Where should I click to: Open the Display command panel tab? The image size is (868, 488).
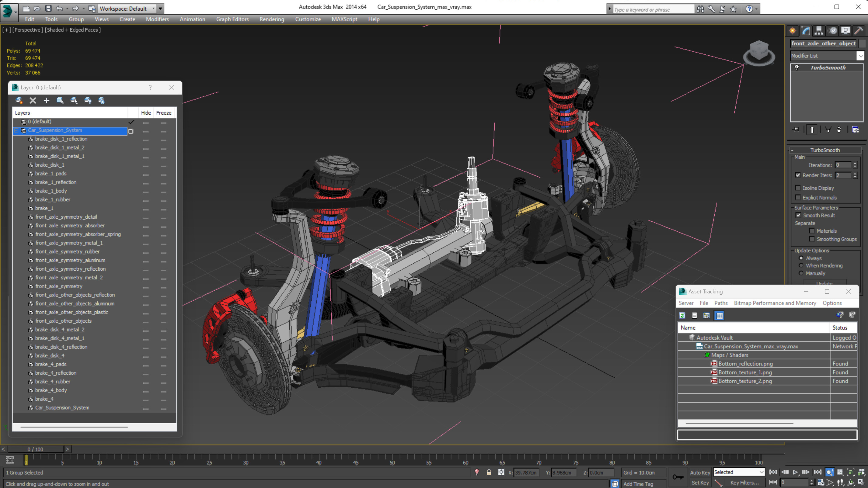pyautogui.click(x=845, y=31)
